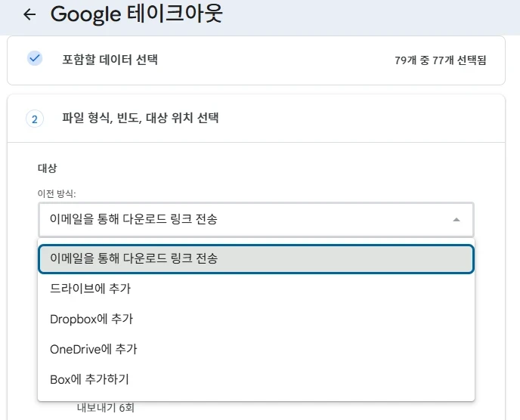The image size is (520, 420).
Task: Select highlighted '이메일을 통해 다운로드 링크 전송' list option
Action: [x=255, y=258]
